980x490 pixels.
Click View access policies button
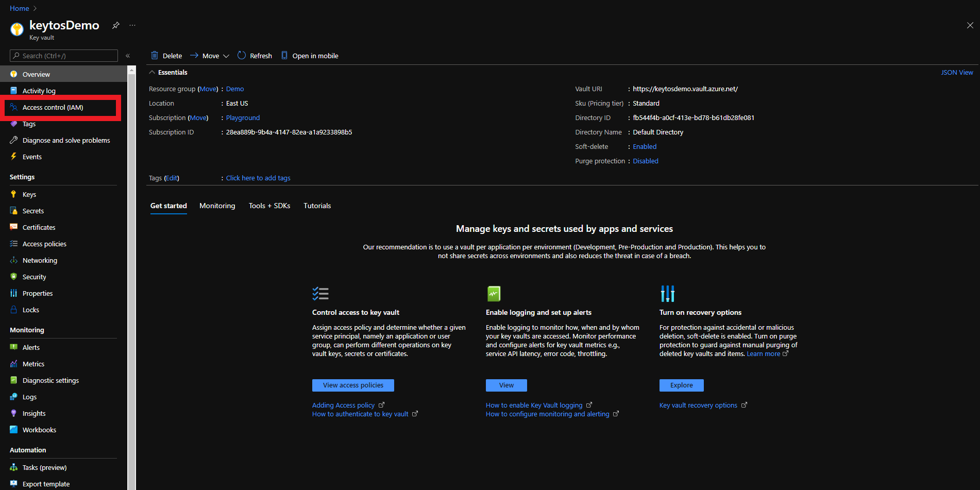pos(353,385)
